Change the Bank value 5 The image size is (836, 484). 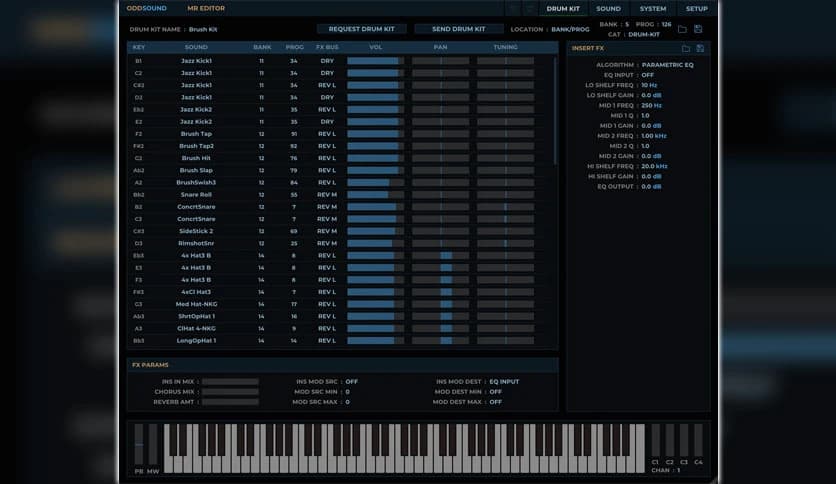tap(627, 25)
